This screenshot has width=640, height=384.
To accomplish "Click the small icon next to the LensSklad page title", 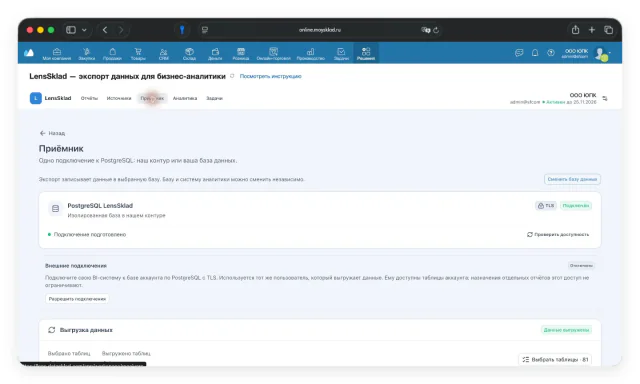I will point(232,76).
